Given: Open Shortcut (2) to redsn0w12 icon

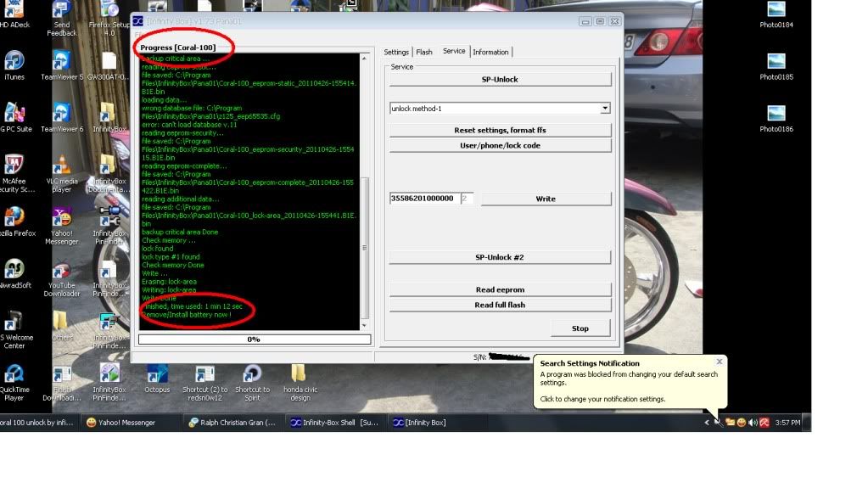Looking at the screenshot, I should pyautogui.click(x=204, y=384).
